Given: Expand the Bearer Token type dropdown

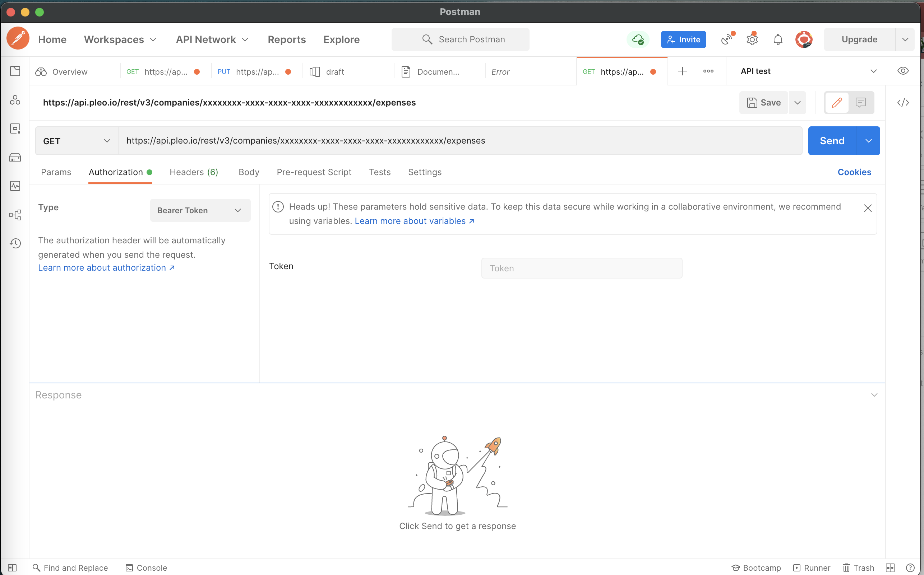Looking at the screenshot, I should click(x=200, y=210).
